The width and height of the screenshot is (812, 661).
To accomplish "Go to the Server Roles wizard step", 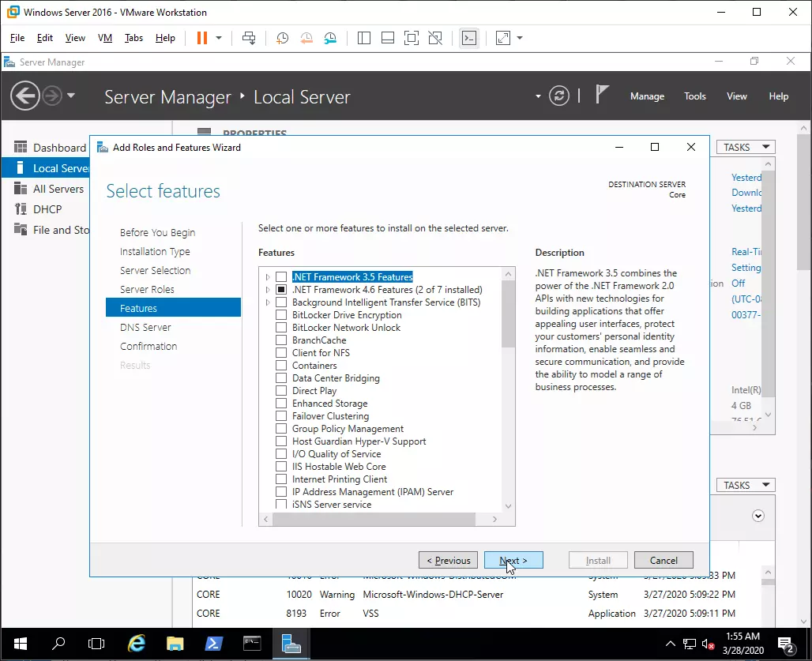I will (147, 289).
